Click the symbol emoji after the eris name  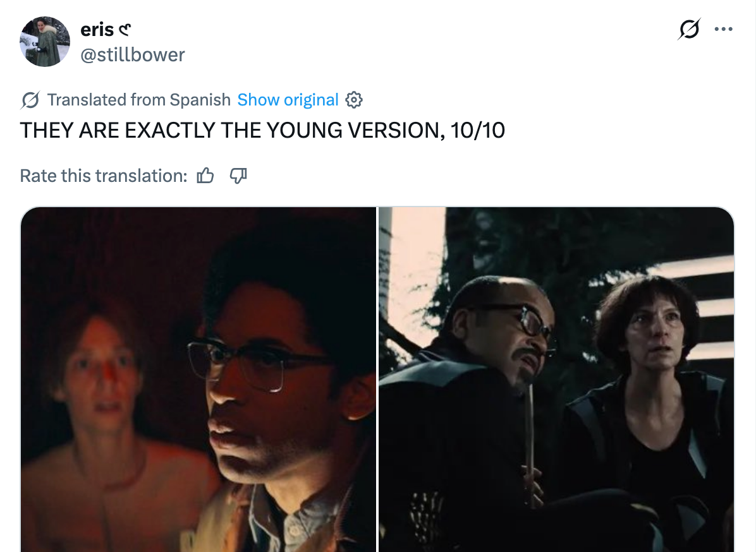(125, 30)
